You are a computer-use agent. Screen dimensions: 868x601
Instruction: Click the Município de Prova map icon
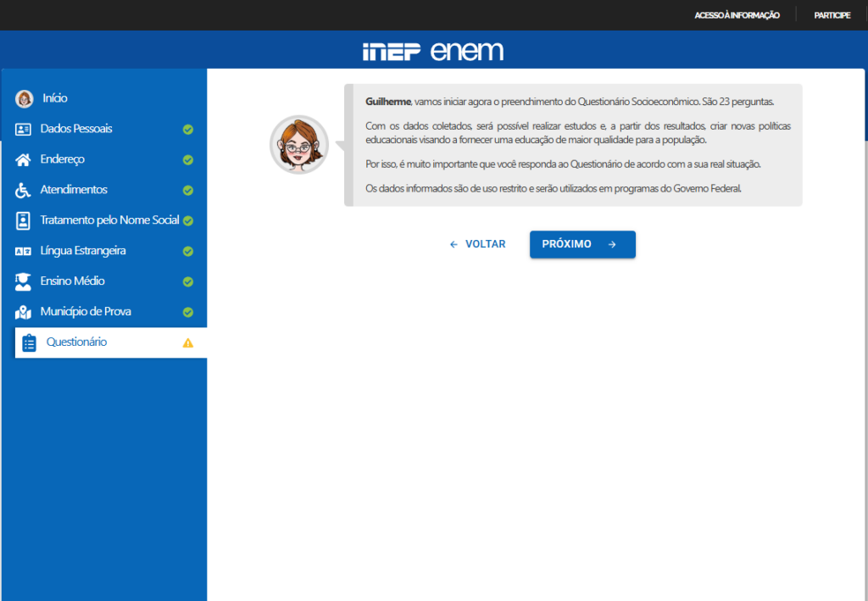tap(23, 312)
